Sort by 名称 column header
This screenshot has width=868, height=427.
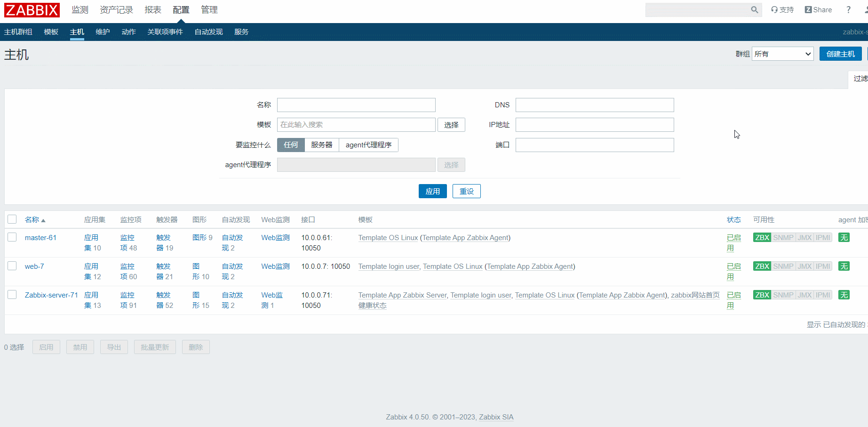tap(35, 220)
